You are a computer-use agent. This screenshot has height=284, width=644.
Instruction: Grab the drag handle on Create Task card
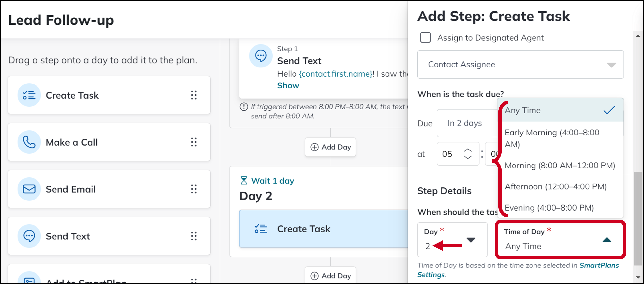click(194, 95)
